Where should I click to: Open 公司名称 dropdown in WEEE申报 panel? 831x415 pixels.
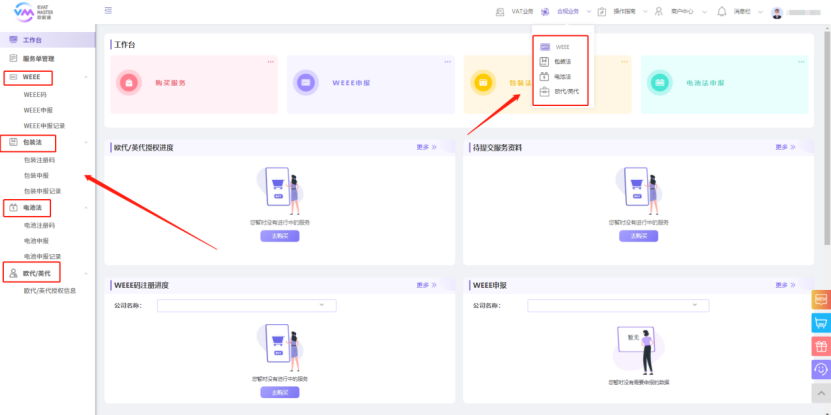pos(618,305)
